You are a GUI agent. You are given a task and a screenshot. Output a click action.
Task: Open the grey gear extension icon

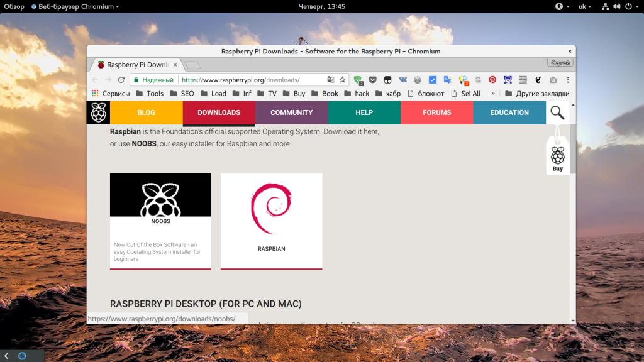pyautogui.click(x=418, y=80)
